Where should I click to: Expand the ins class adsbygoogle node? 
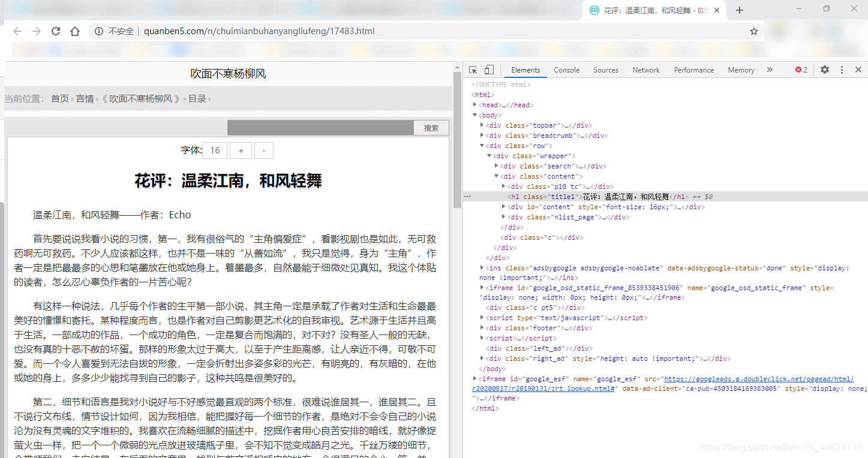point(482,268)
